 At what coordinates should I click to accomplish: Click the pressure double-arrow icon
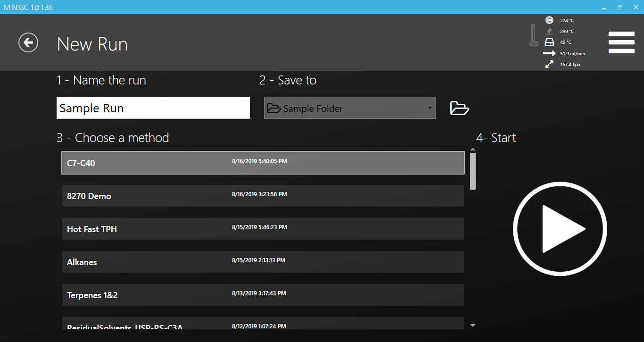pos(549,65)
